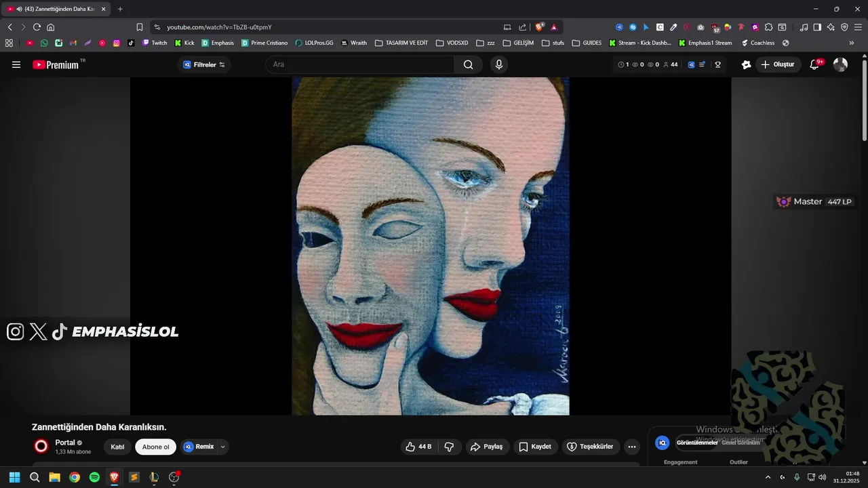Open Brave Shields lion icon
The width and height of the screenshot is (868, 488).
click(540, 27)
